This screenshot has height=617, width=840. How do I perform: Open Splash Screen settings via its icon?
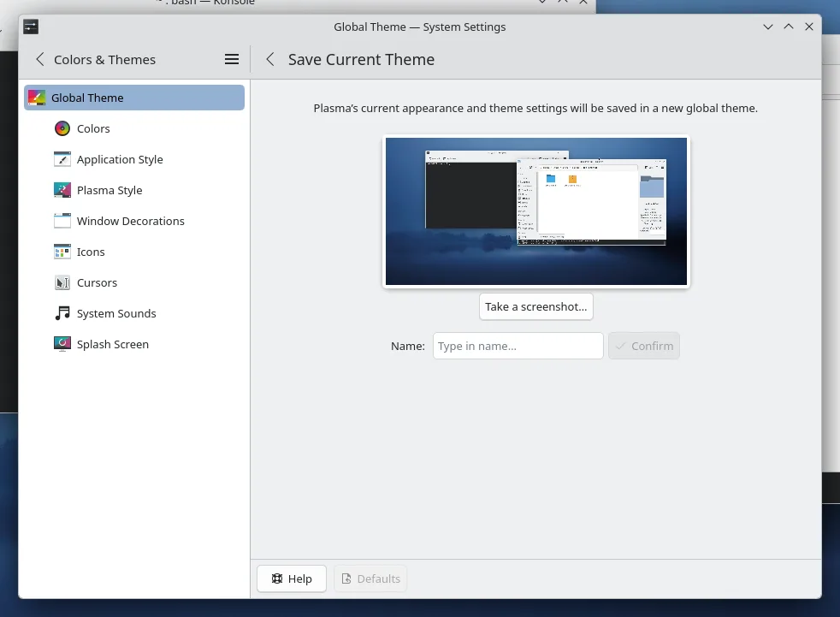click(x=62, y=344)
